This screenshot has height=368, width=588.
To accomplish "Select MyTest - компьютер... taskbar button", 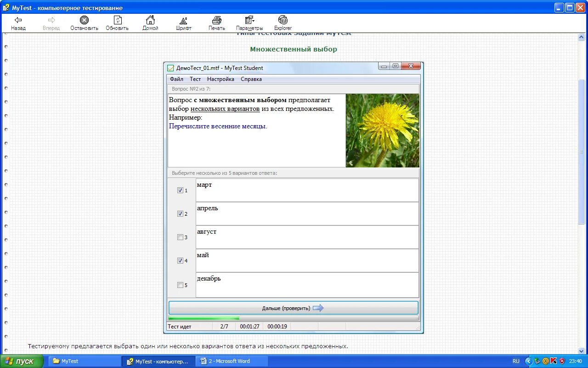I will [x=158, y=361].
